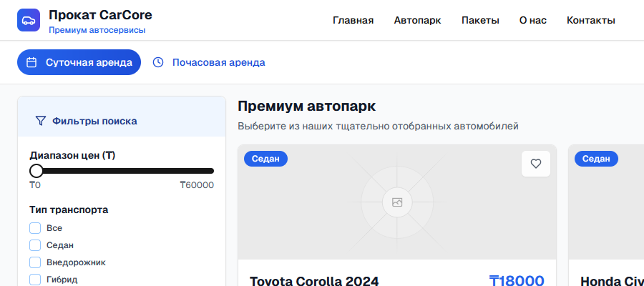Image resolution: width=644 pixels, height=286 pixels.
Task: Click the price range slider track
Action: coord(122,171)
